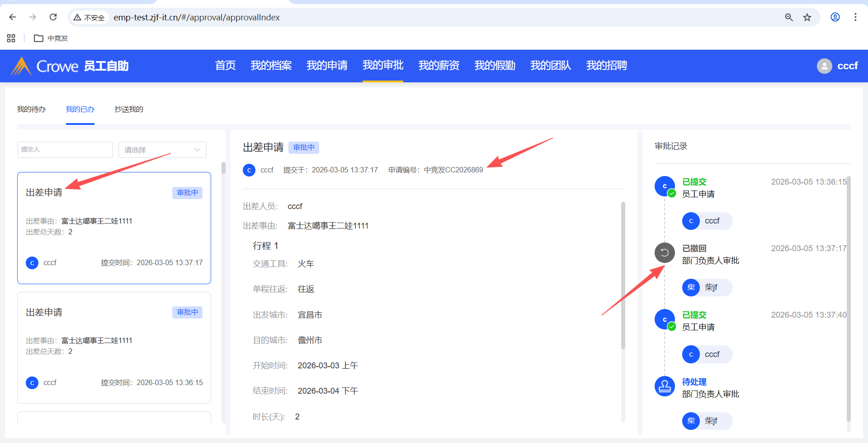Click the approval record panel scrollbar
Viewport: 868px width, 443px height.
(848, 299)
